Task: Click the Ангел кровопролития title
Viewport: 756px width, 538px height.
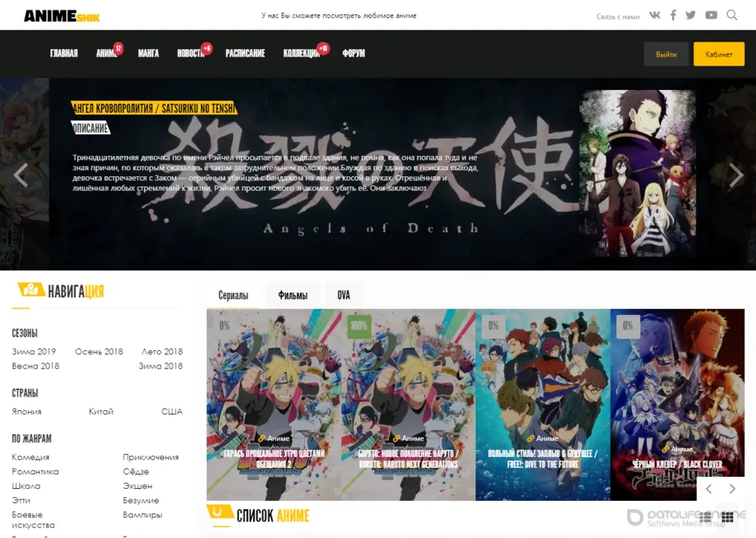Action: [x=153, y=108]
